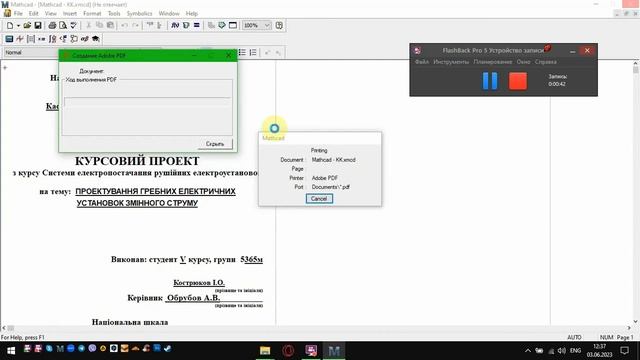The height and width of the screenshot is (360, 640).
Task: Align selected regions down
Action: [x=160, y=25]
